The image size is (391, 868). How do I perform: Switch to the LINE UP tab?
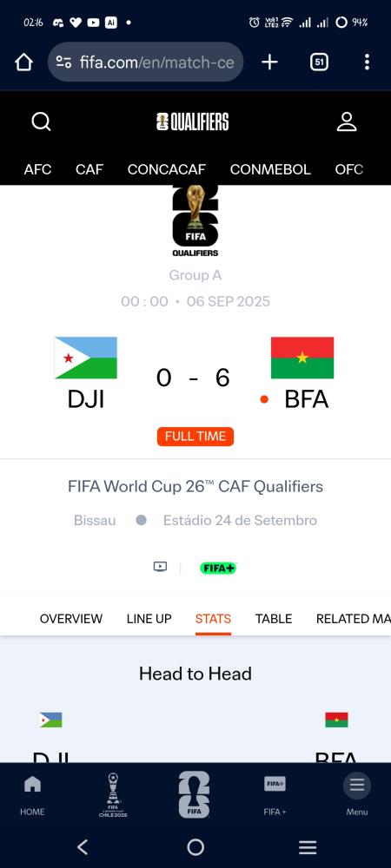click(x=149, y=618)
